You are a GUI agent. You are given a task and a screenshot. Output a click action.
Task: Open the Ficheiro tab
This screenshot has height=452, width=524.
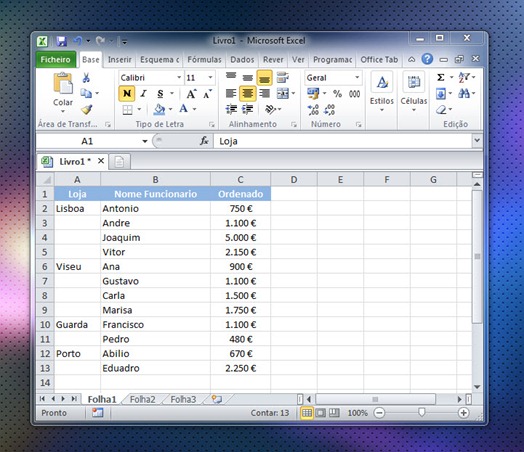(55, 59)
